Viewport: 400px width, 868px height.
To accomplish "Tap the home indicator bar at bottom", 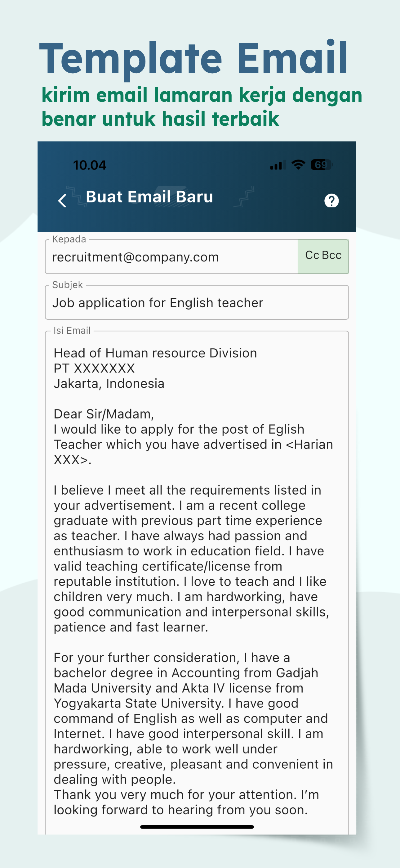I will (197, 827).
